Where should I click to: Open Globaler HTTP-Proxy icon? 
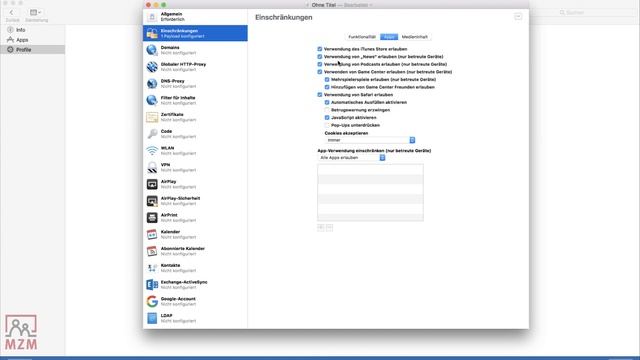tap(152, 67)
